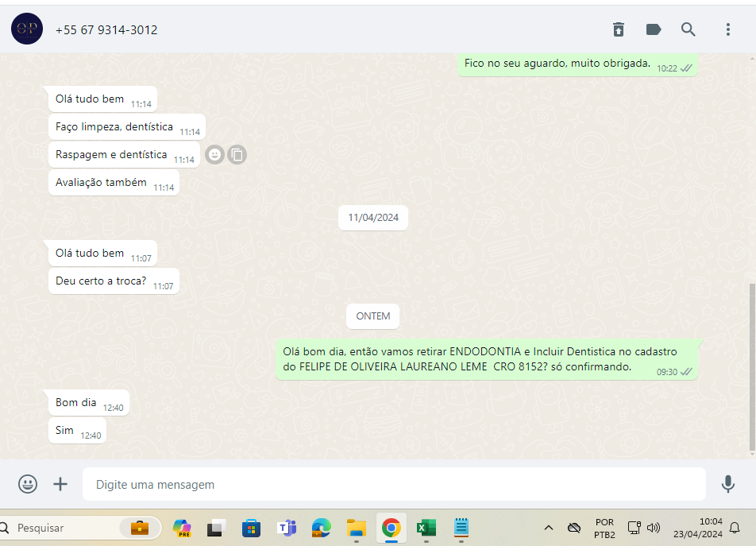The height and width of the screenshot is (546, 756).
Task: Open network settings tray icon
Action: click(634, 529)
